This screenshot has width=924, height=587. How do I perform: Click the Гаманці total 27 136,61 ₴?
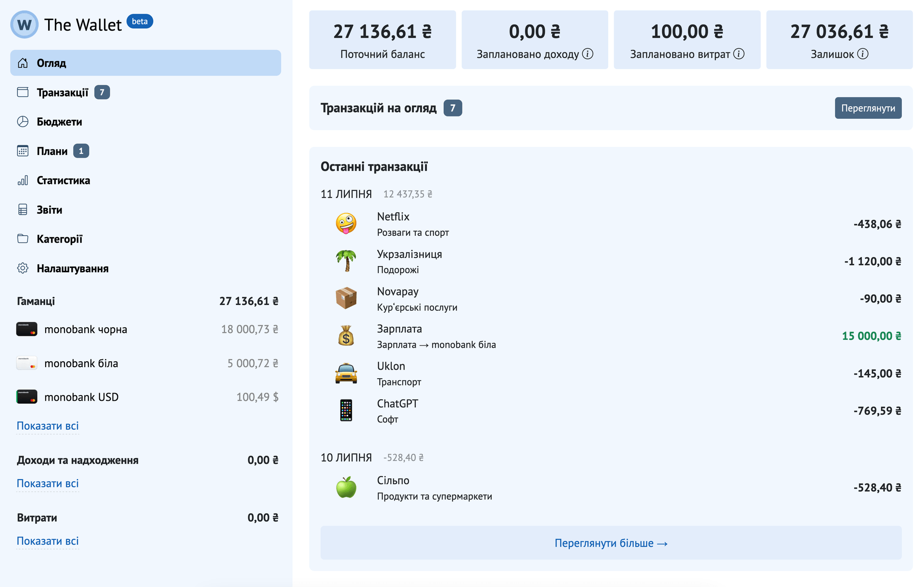pos(249,301)
